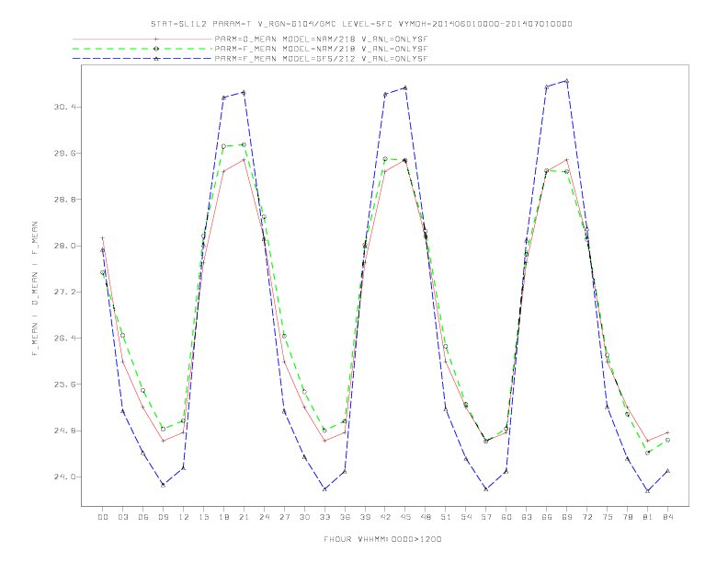The width and height of the screenshot is (728, 563).
Task: Click the x-axis tick label 75
Action: pyautogui.click(x=608, y=517)
